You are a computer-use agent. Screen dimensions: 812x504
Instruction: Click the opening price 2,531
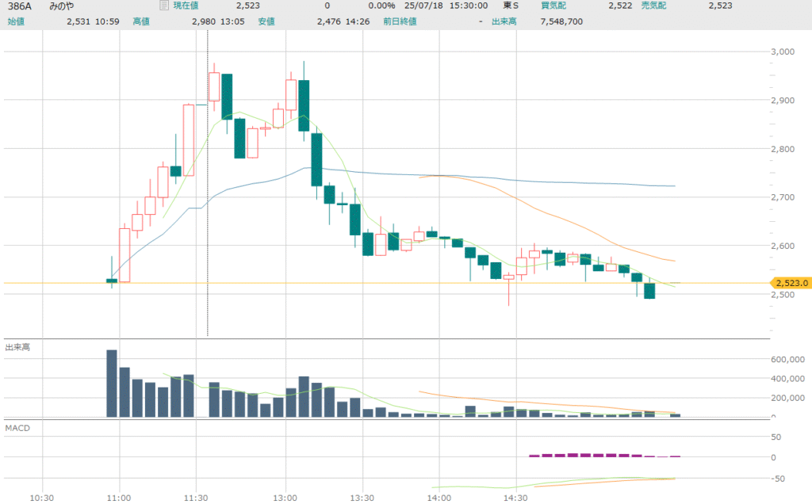79,21
